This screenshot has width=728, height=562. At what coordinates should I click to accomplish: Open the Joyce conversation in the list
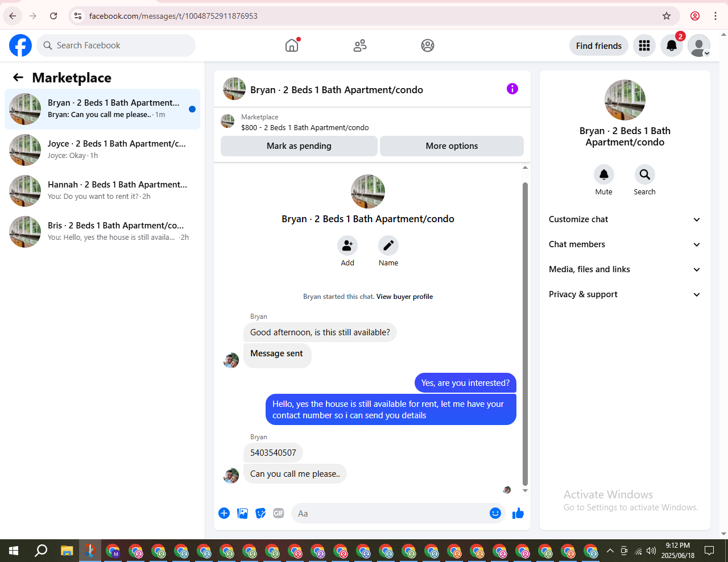(x=102, y=150)
